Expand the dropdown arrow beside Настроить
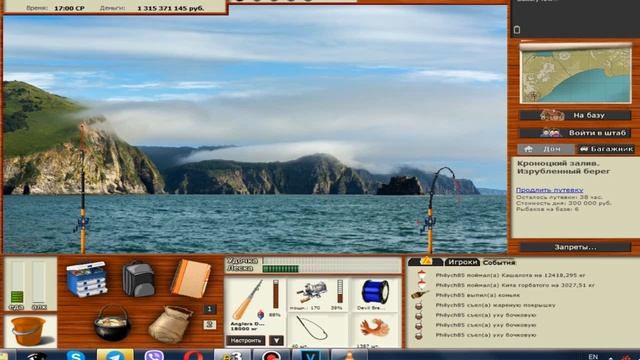This screenshot has height=360, width=640. pyautogui.click(x=276, y=340)
